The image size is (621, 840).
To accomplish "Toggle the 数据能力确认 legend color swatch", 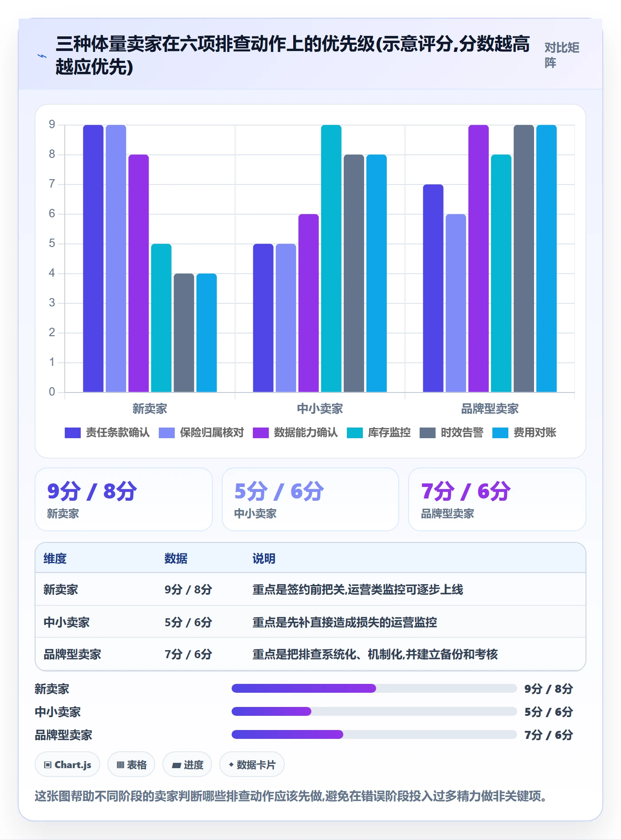I will tap(261, 433).
